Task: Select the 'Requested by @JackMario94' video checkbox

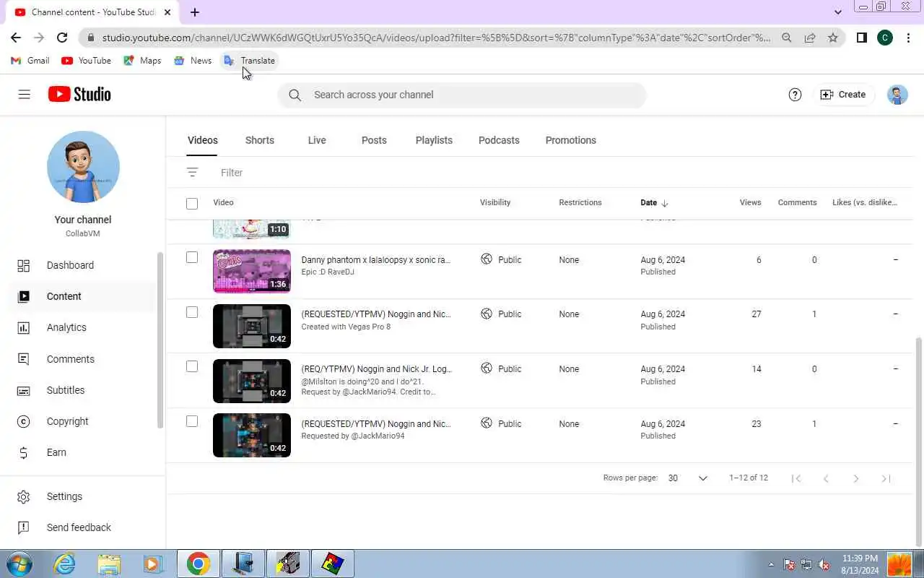Action: 192,421
